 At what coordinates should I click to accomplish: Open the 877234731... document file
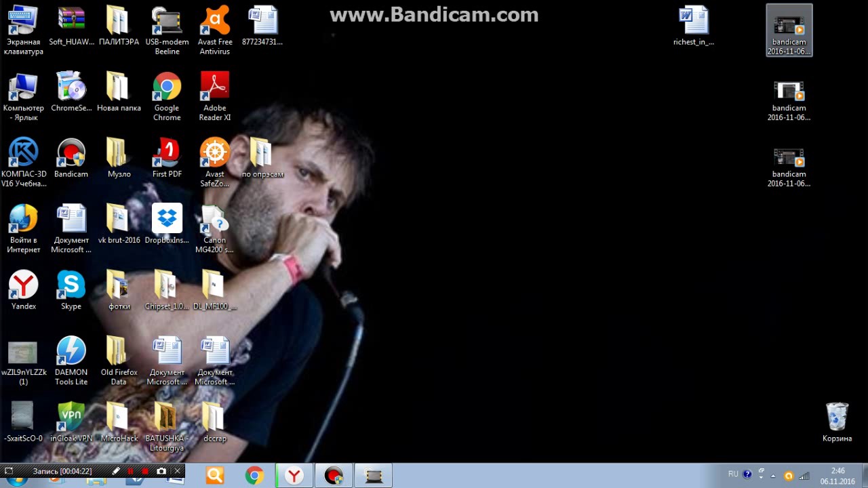coord(262,27)
